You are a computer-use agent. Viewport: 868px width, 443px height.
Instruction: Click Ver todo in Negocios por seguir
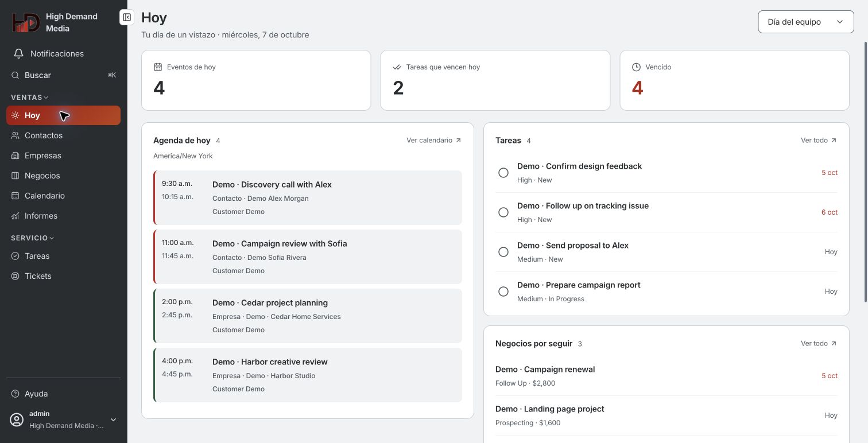[819, 343]
